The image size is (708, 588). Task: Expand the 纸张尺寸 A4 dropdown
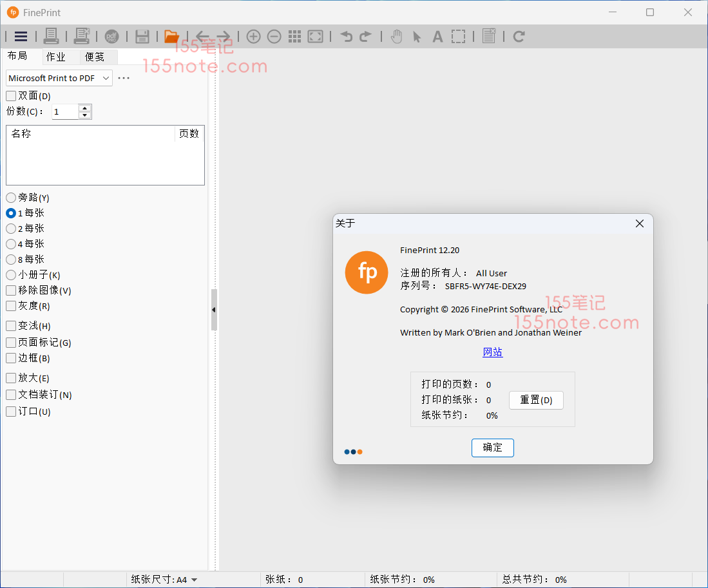coord(194,580)
